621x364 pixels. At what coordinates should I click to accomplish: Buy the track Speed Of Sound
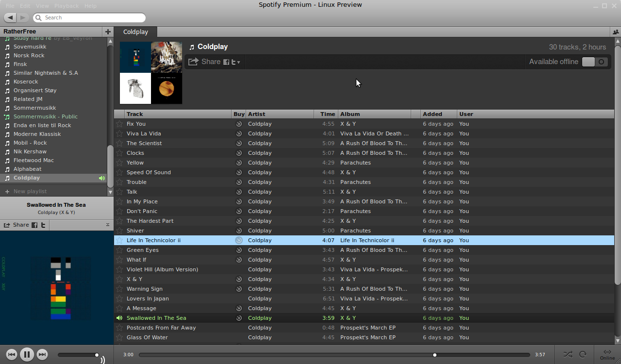click(x=238, y=172)
